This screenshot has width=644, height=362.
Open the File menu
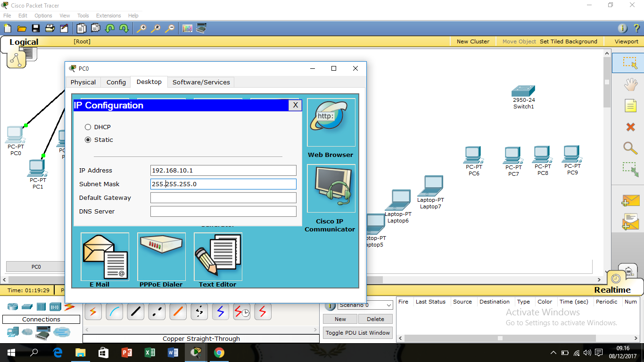(7, 16)
